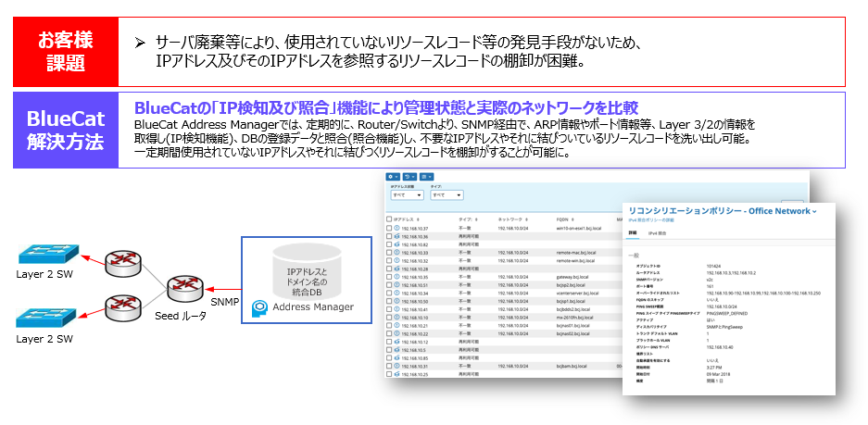
Task: Open the タイプ filter dropdown
Action: tap(445, 195)
